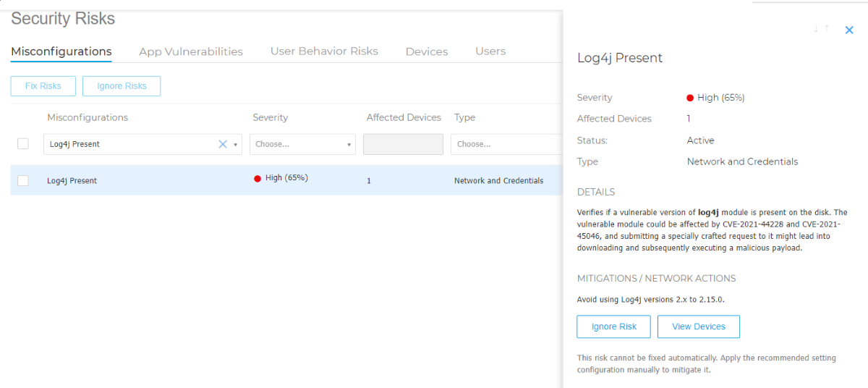Click the DETAILS section heading

[596, 193]
